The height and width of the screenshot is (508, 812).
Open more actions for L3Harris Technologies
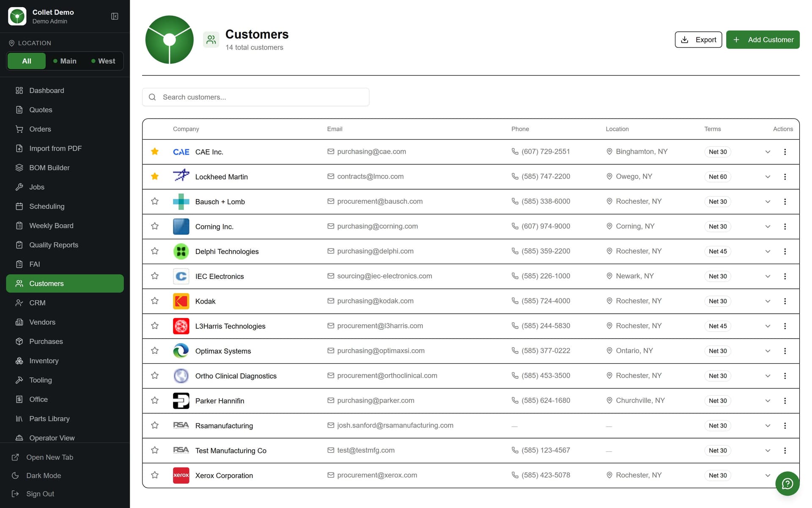coord(785,326)
